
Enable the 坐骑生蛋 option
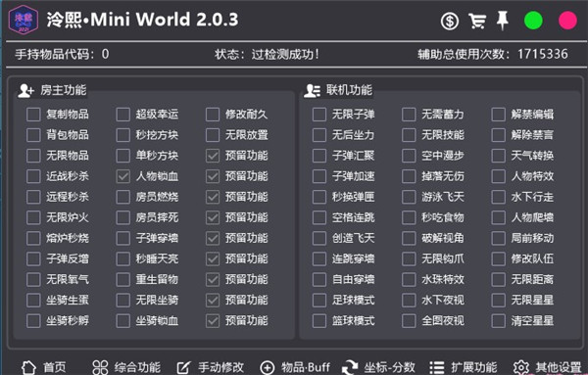tap(33, 300)
